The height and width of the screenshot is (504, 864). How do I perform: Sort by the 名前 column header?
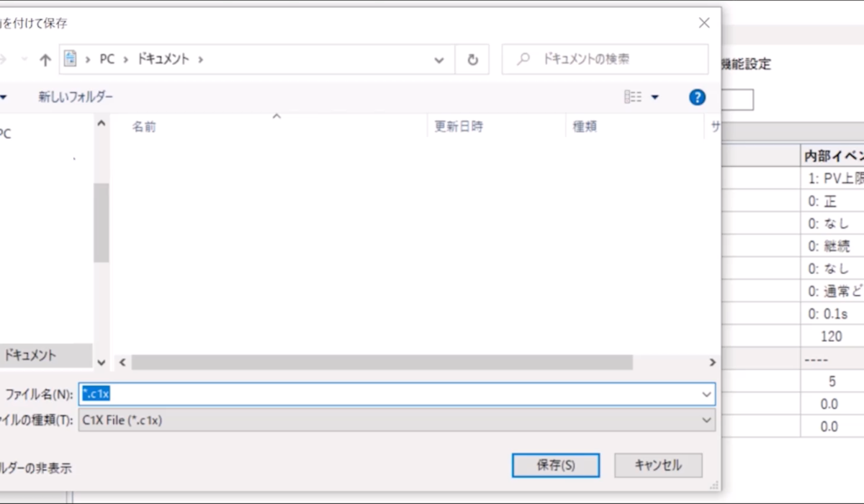(x=144, y=127)
